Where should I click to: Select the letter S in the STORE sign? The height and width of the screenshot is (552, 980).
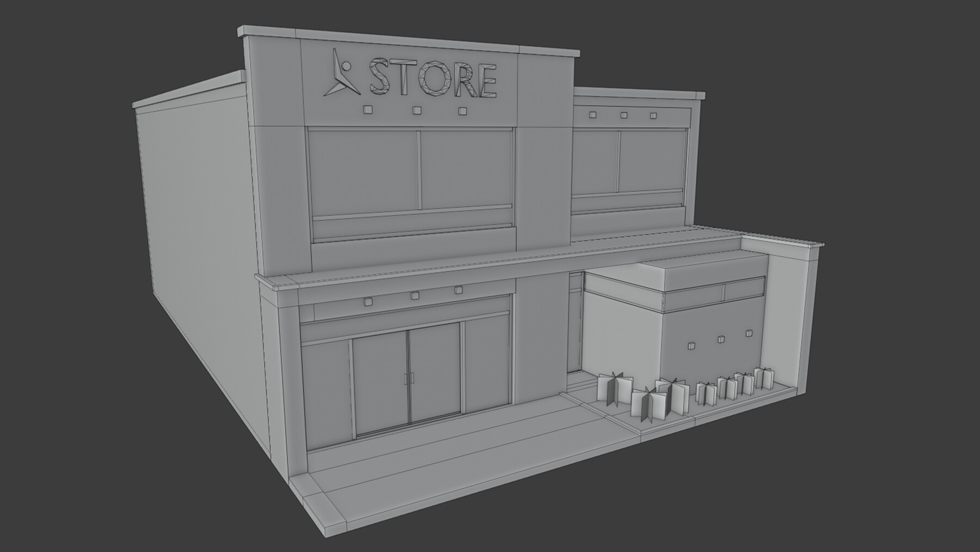click(380, 76)
